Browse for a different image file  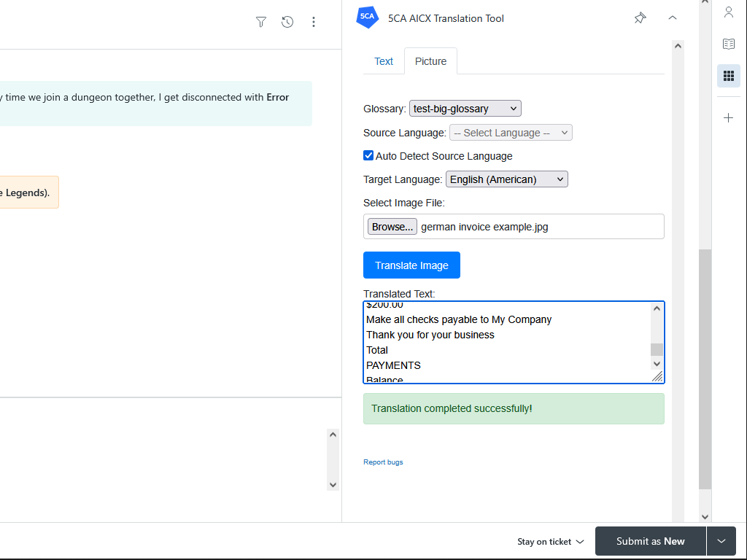coord(392,226)
